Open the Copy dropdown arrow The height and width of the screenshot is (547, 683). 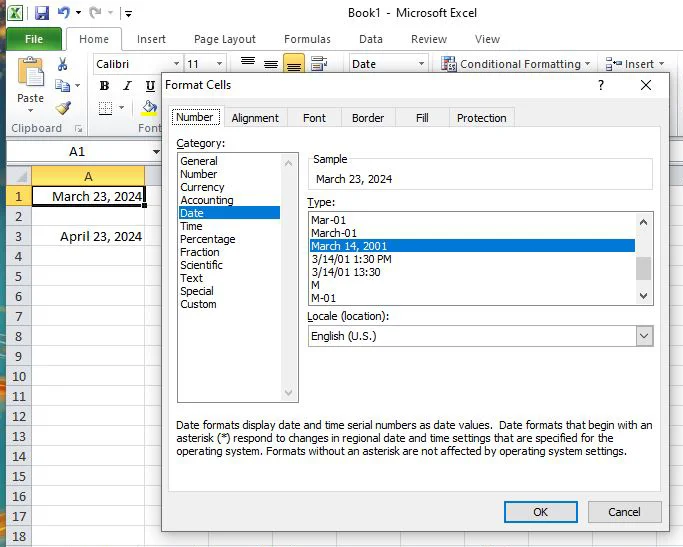(x=78, y=86)
